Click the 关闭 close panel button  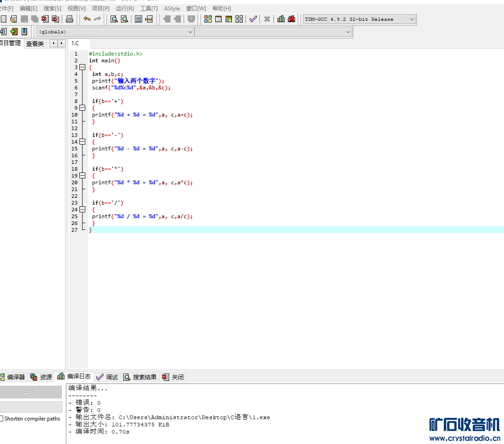173,377
